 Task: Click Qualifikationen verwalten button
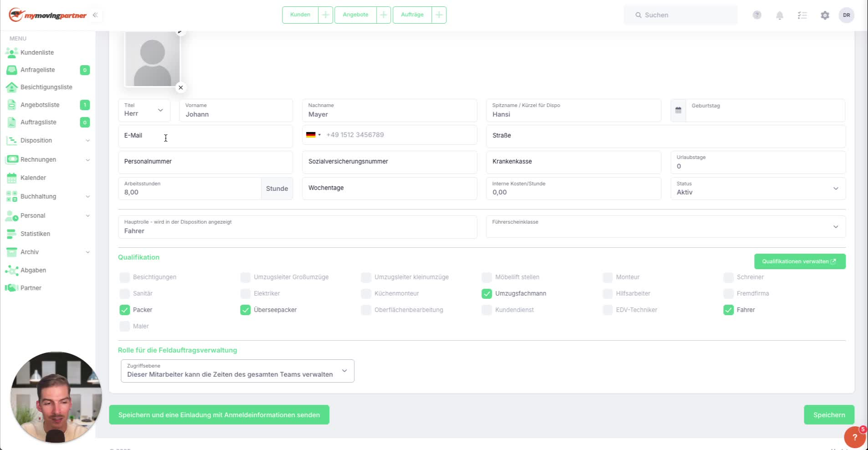click(x=800, y=261)
